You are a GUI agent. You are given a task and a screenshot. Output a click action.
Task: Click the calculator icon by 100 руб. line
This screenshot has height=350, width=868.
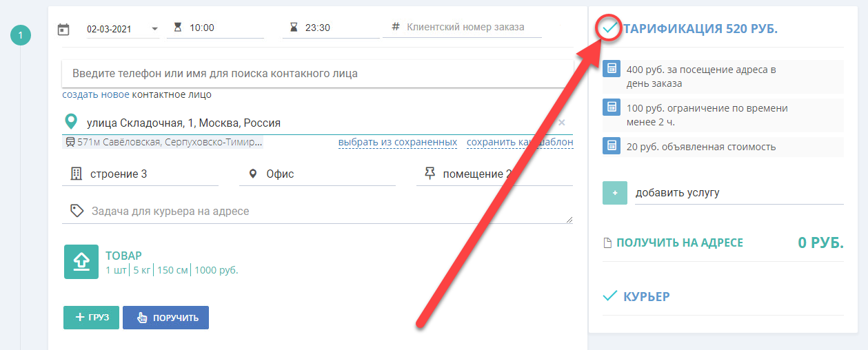[611, 107]
